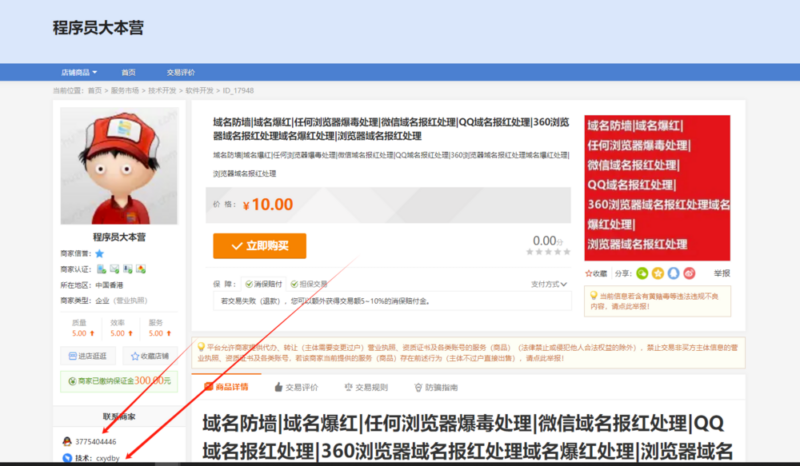Click the deposit badge icon by 保证金
The height and width of the screenshot is (466, 800).
click(72, 381)
